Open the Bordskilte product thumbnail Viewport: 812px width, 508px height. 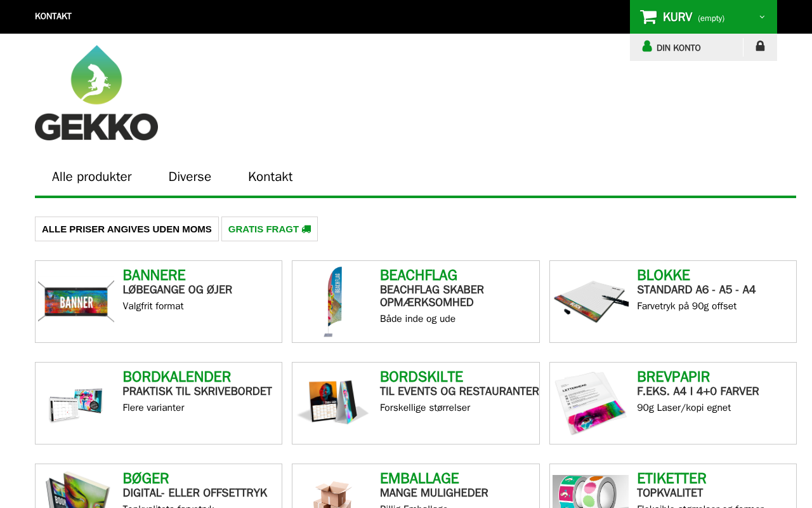(x=333, y=403)
